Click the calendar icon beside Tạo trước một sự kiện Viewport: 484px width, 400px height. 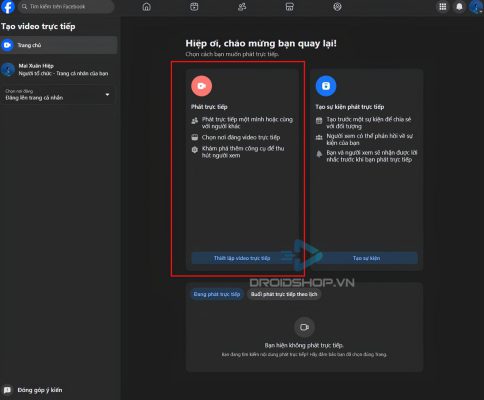tap(319, 121)
